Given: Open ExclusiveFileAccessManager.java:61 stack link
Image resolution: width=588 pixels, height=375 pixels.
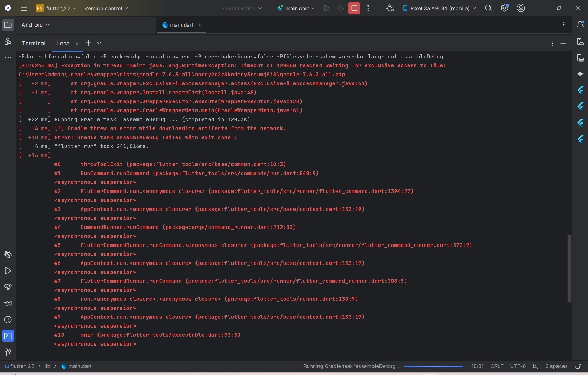Looking at the screenshot, I should point(310,84).
